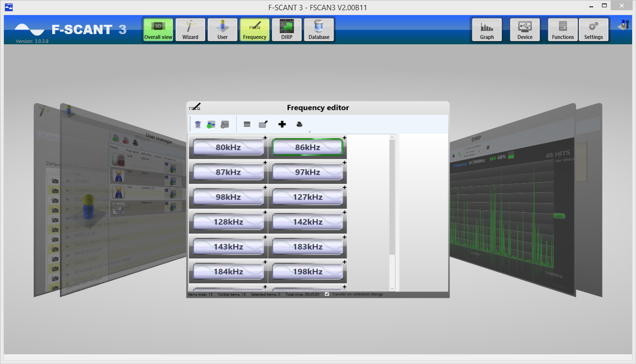
Task: Click the export arrow icon in Frequency editor
Action: click(x=263, y=125)
